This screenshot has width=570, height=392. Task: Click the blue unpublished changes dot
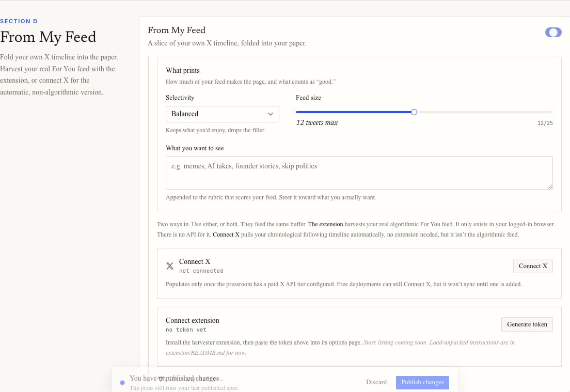pos(122,383)
